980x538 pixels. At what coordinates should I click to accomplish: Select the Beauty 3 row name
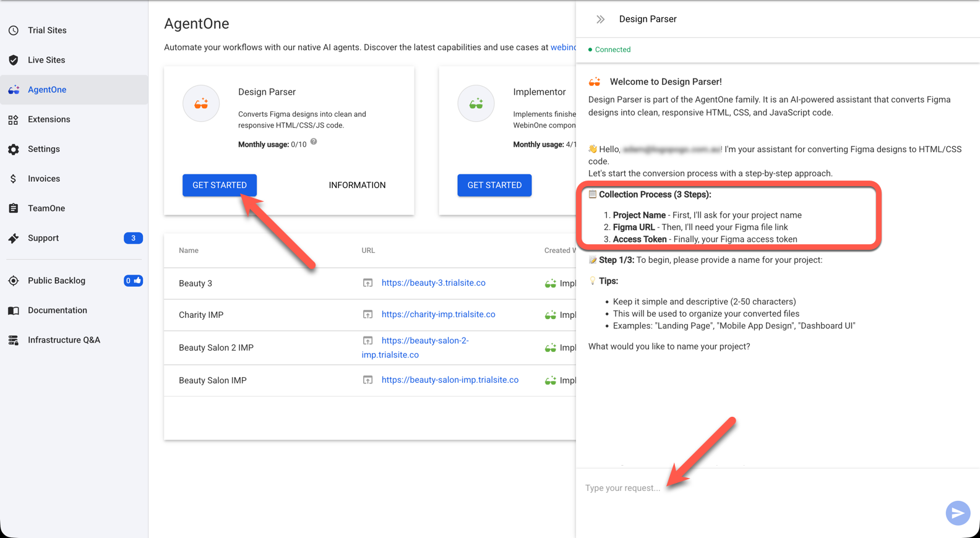tap(196, 283)
